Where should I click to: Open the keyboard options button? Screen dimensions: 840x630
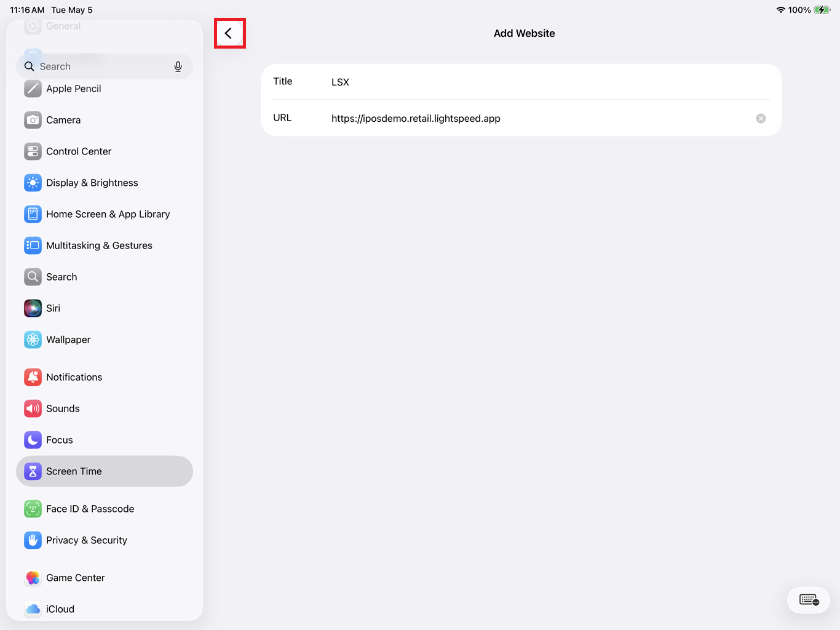tap(809, 599)
